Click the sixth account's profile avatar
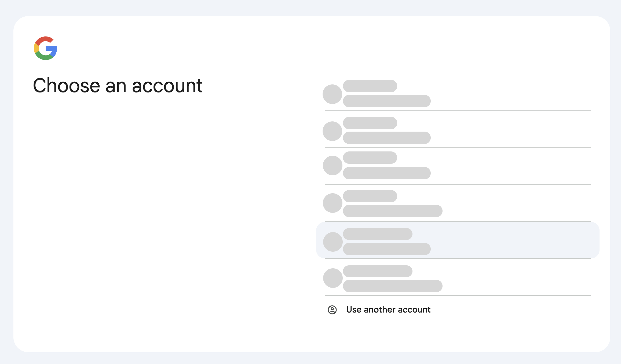Image resolution: width=621 pixels, height=364 pixels. 333,278
